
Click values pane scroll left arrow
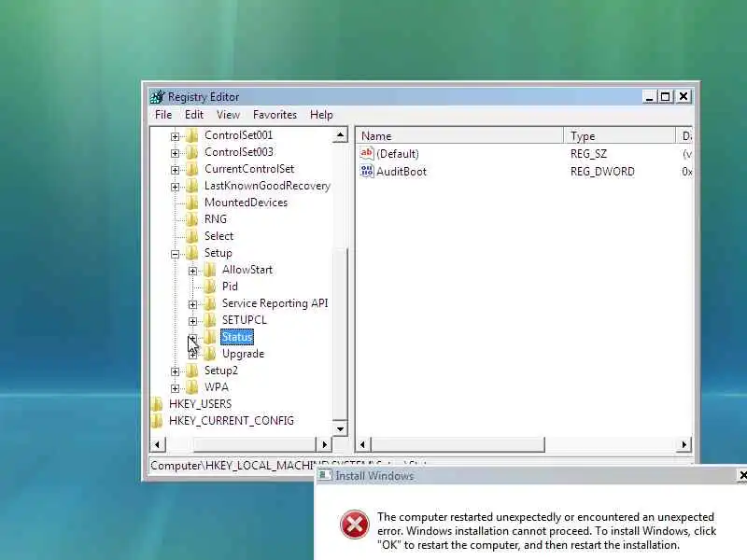pyautogui.click(x=362, y=445)
